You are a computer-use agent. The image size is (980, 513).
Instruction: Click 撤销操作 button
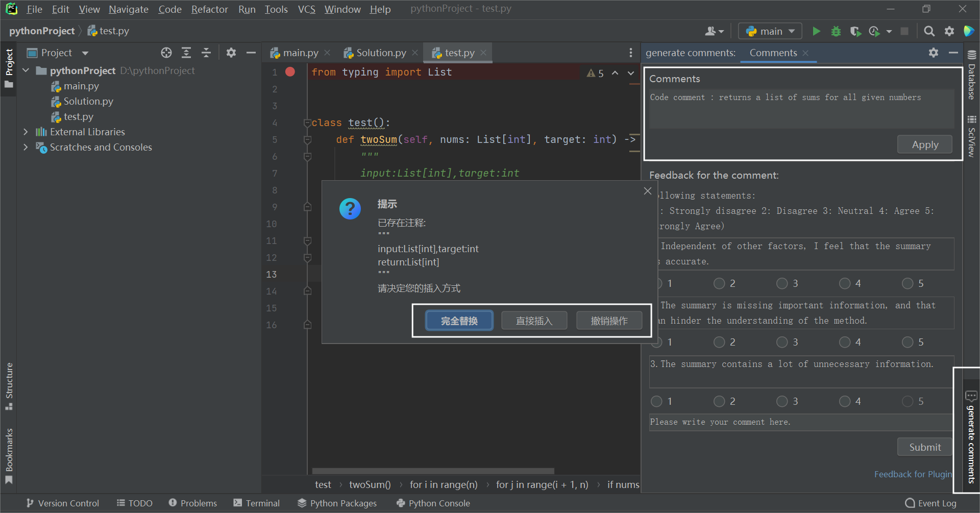pos(609,321)
